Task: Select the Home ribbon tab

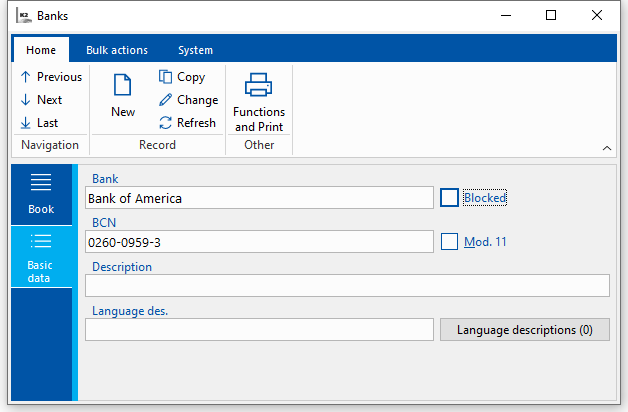Action: (x=41, y=50)
